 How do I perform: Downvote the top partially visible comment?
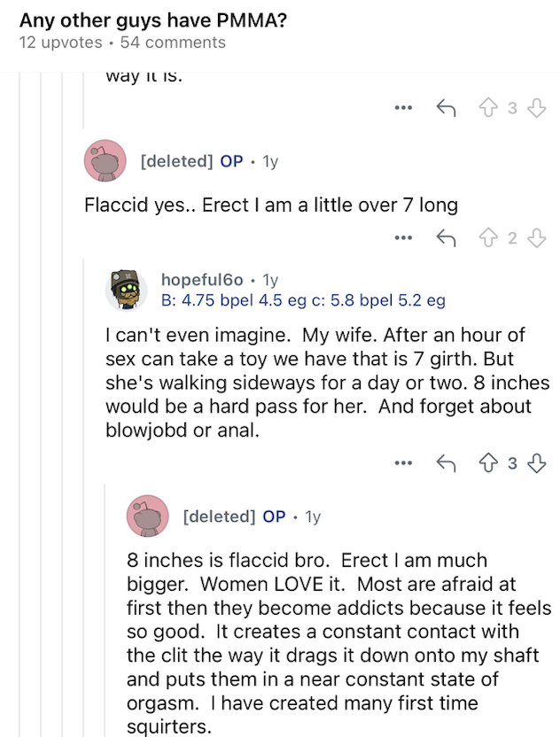tap(536, 108)
